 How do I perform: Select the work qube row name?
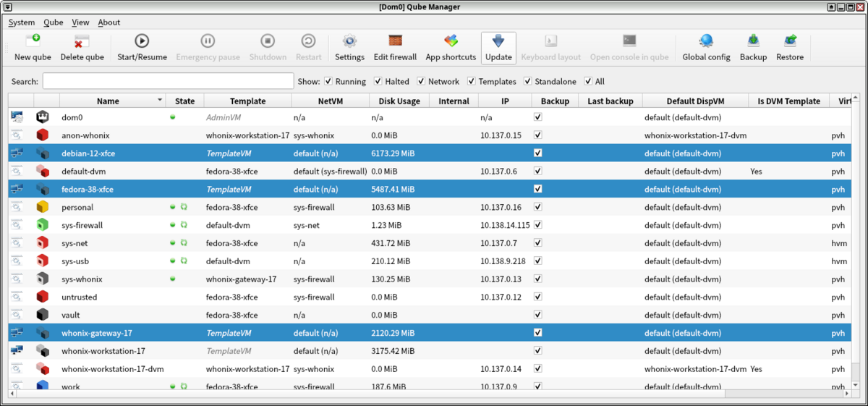(71, 386)
